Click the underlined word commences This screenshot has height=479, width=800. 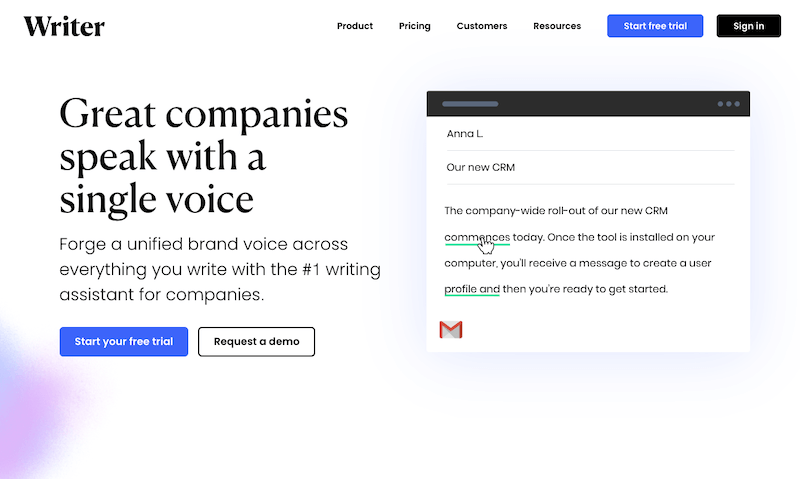(477, 237)
